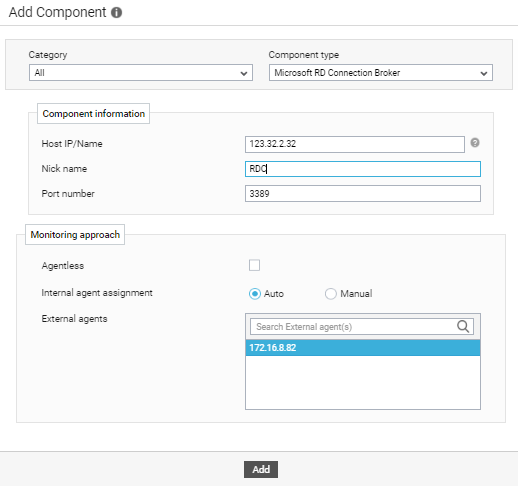Select external agent 172.16.8.82
The width and height of the screenshot is (518, 486).
click(363, 348)
